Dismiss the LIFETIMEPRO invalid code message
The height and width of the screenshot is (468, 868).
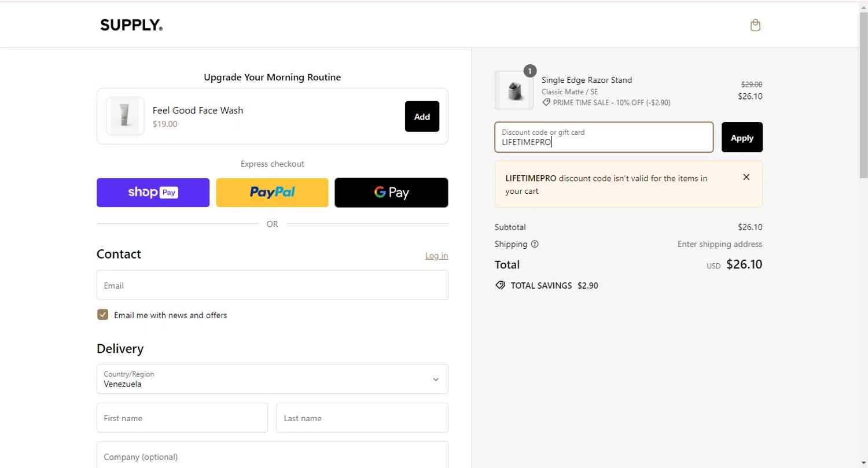click(746, 177)
